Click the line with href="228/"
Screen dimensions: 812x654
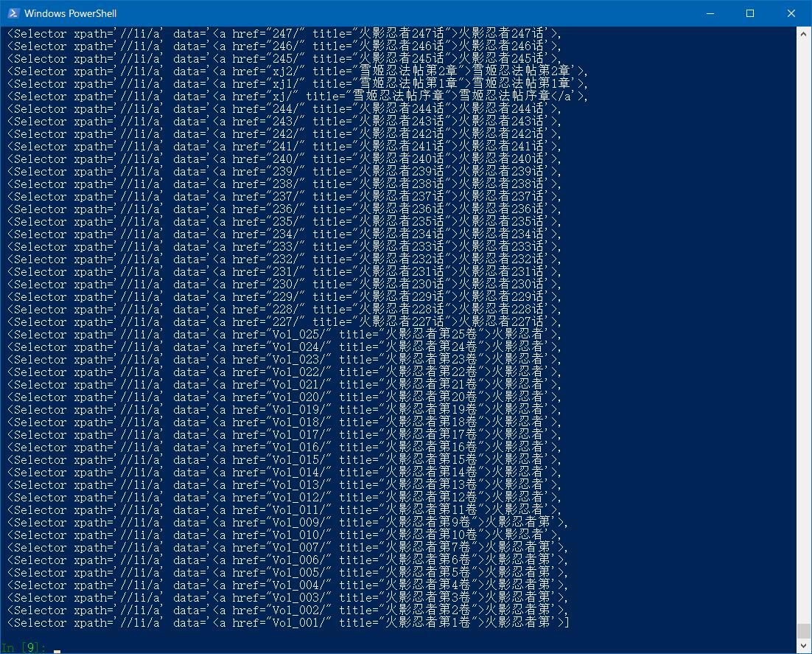[x=284, y=310]
